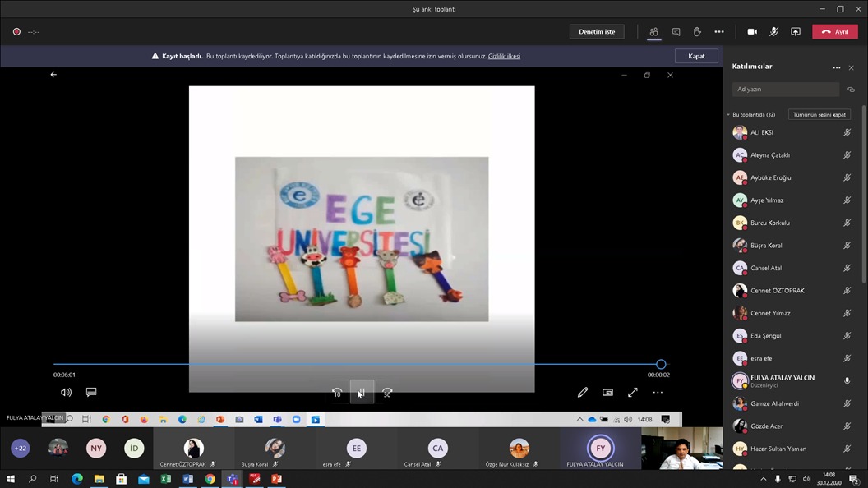Select Özge Nur Kulaksız's video tile

pos(519,449)
